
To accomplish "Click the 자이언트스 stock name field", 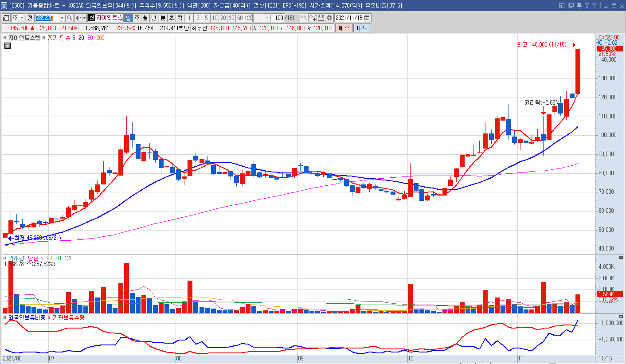I will [x=109, y=18].
